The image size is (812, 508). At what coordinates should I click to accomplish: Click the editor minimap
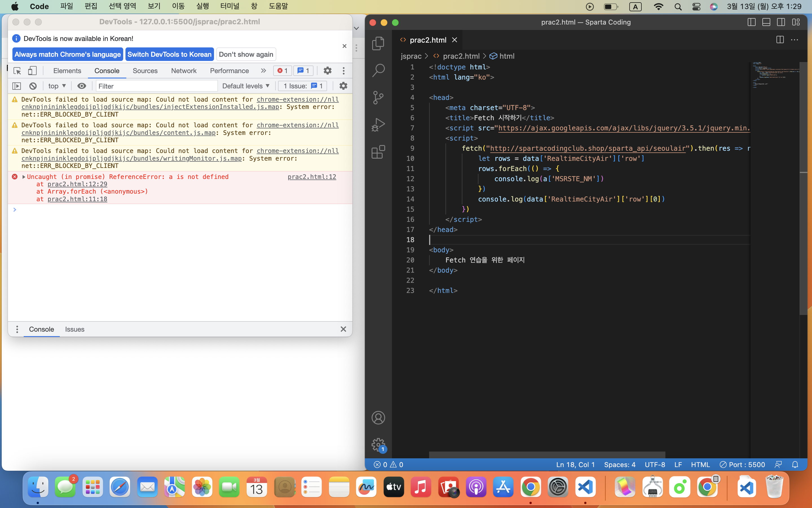(775, 76)
